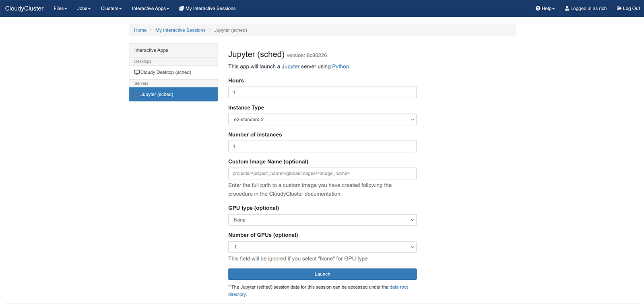Open the Interactive Apps navbar menu
This screenshot has width=644, height=308.
[x=150, y=8]
